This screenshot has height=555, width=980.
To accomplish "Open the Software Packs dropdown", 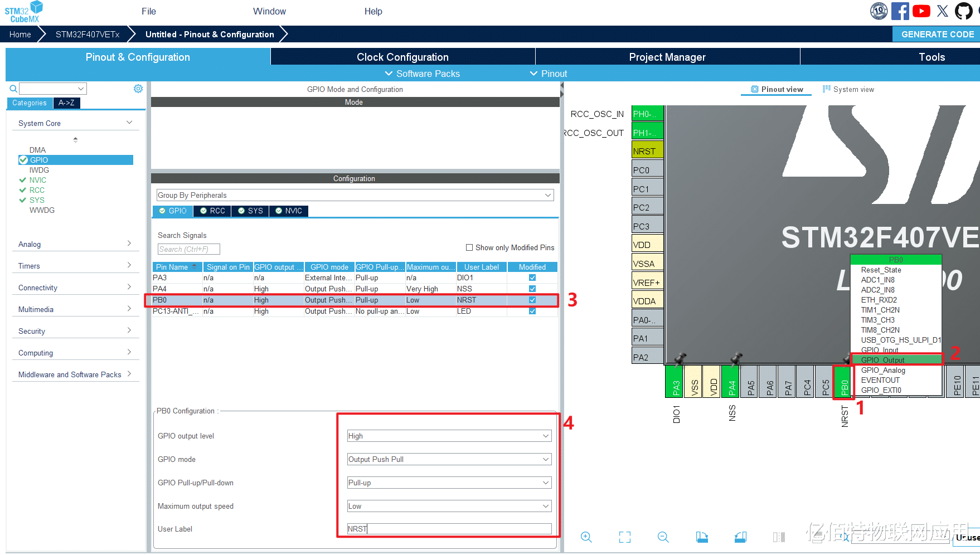I will 423,74.
